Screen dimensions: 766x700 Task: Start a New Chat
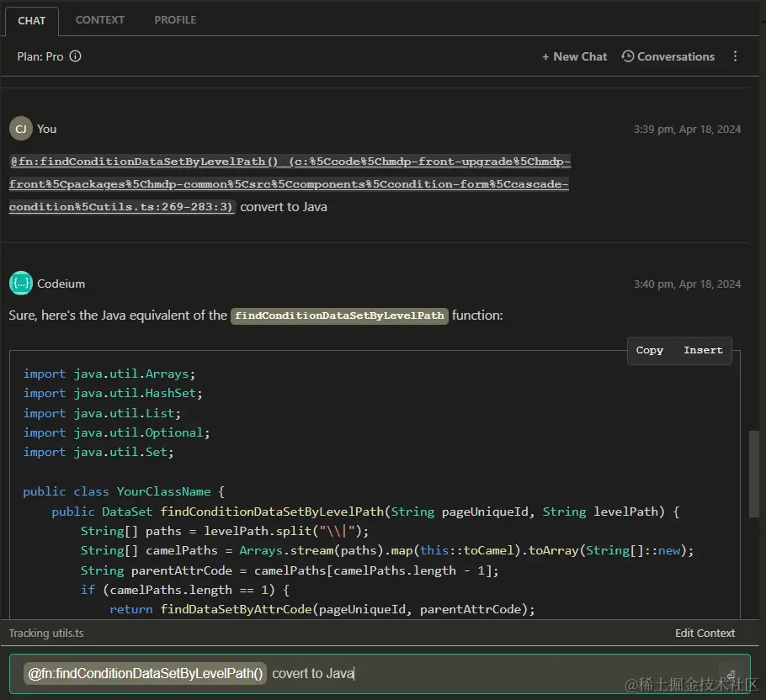(x=574, y=56)
